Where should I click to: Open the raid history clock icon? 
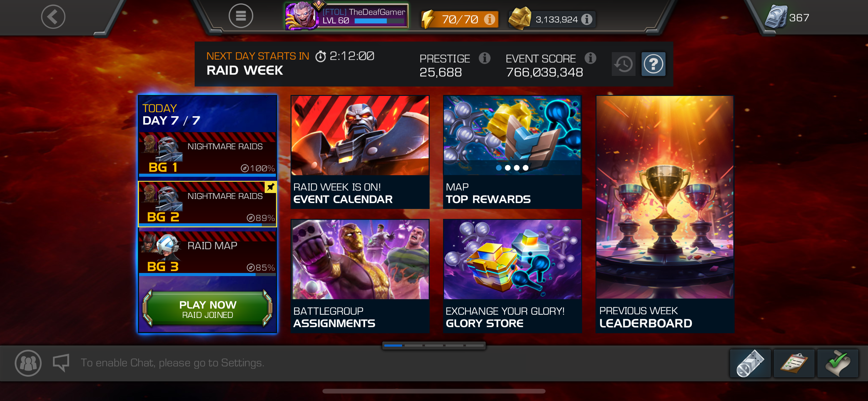tap(623, 64)
